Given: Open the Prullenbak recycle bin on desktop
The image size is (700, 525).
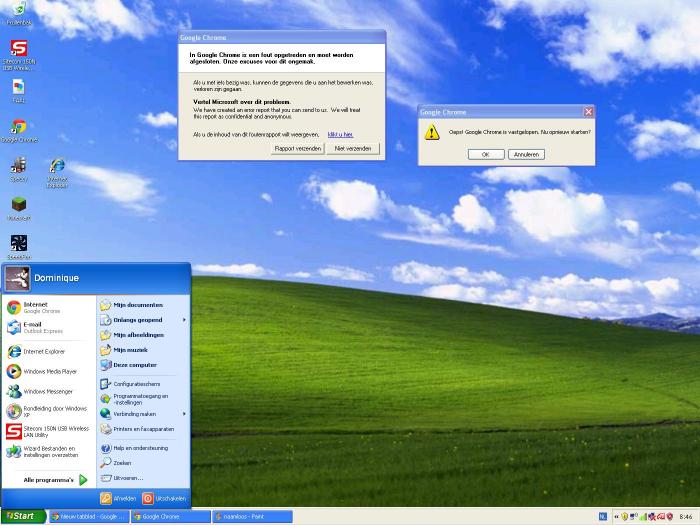Looking at the screenshot, I should coord(19,12).
